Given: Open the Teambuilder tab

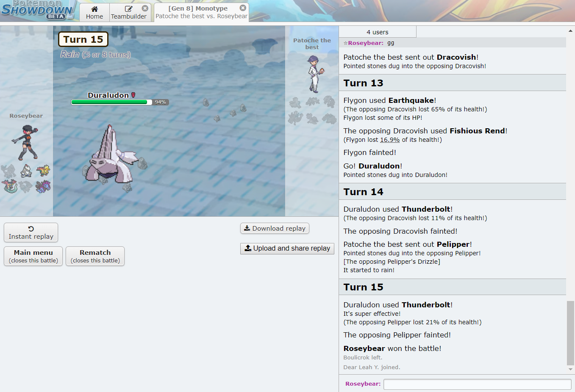Looking at the screenshot, I should tap(129, 12).
